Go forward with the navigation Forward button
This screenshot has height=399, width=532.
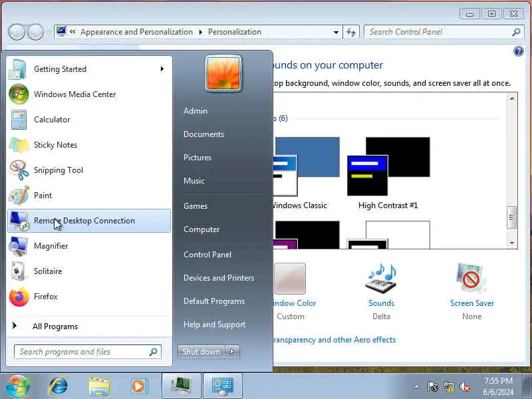35,32
